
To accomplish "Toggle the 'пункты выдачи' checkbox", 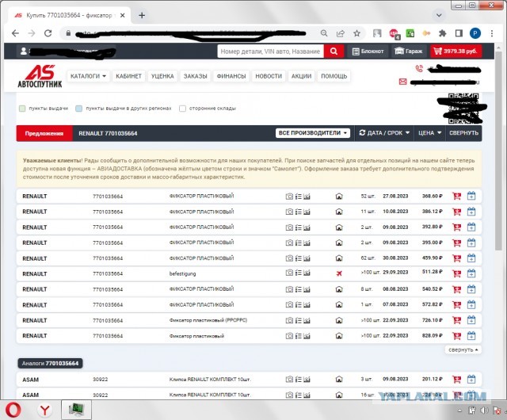I will click(x=22, y=109).
